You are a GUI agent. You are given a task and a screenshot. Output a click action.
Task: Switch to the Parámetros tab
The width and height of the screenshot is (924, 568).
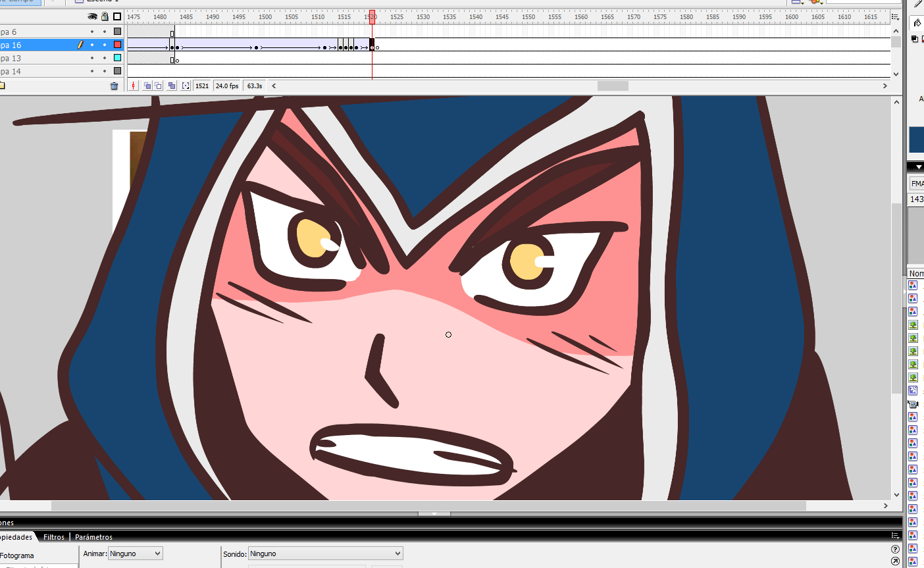(x=93, y=537)
